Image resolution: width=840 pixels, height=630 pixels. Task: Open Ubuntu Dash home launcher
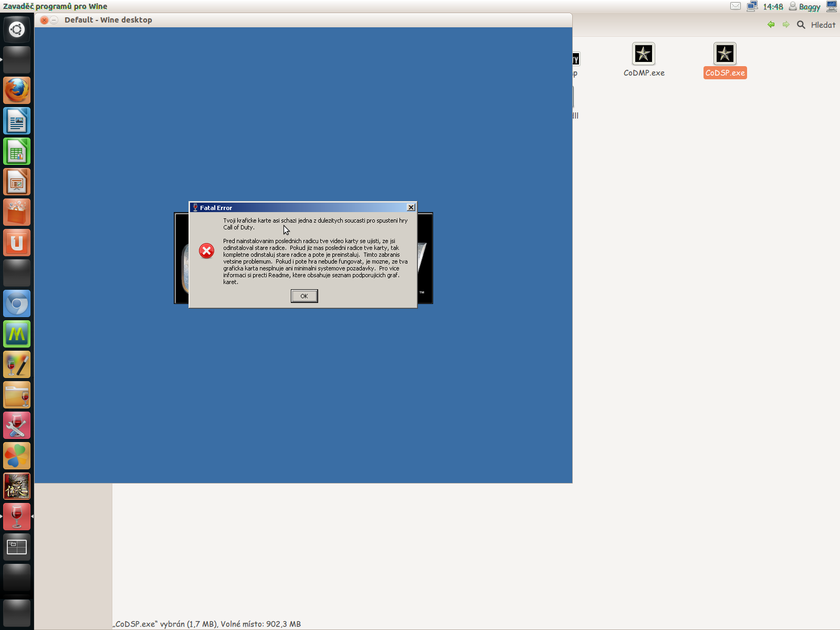[x=17, y=29]
